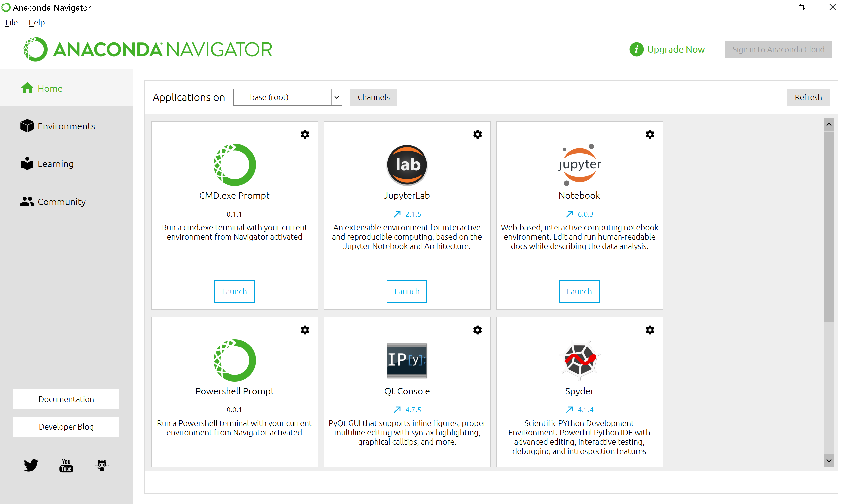Open Powershell Prompt gear options menu
The width and height of the screenshot is (849, 504).
coord(305,330)
